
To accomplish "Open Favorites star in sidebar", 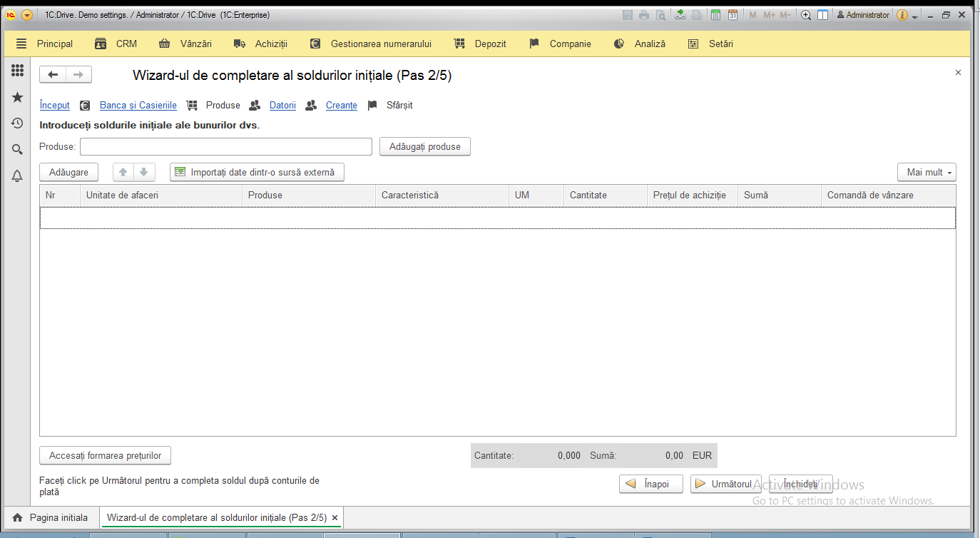I will pyautogui.click(x=17, y=97).
